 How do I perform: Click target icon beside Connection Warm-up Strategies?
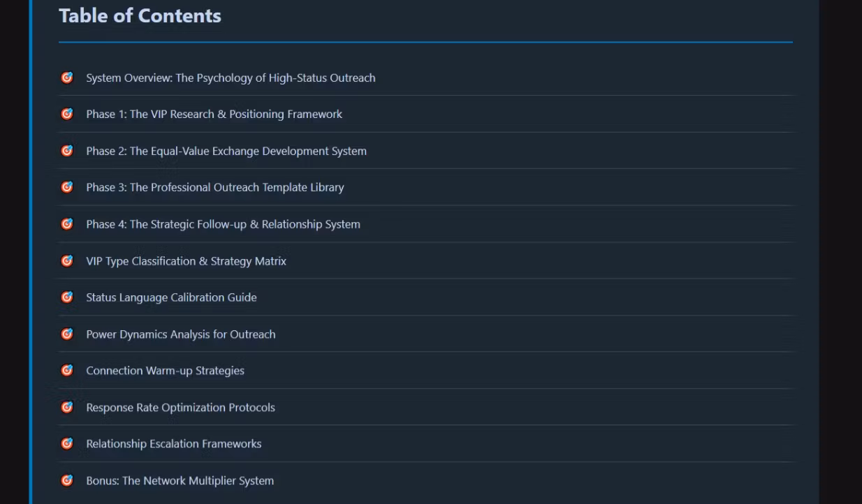pyautogui.click(x=67, y=371)
